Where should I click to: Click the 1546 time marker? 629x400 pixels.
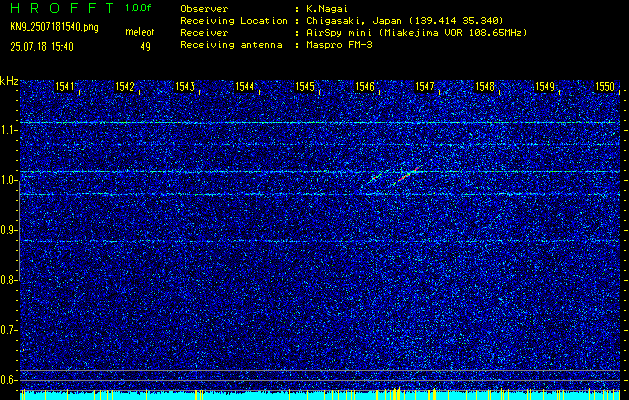click(x=365, y=86)
